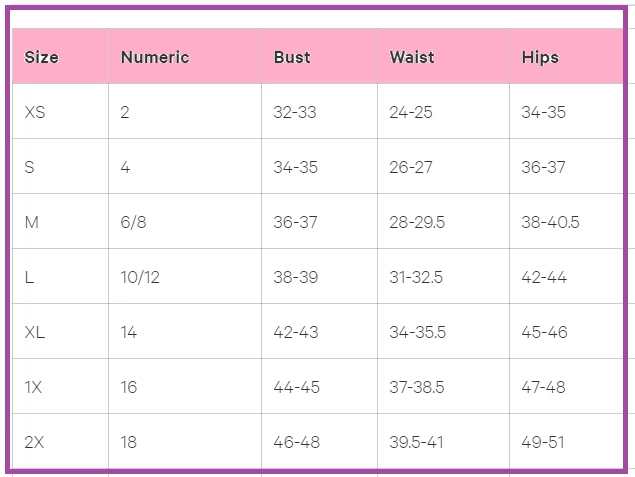
Task: Select waist value 26-27
Action: [411, 167]
